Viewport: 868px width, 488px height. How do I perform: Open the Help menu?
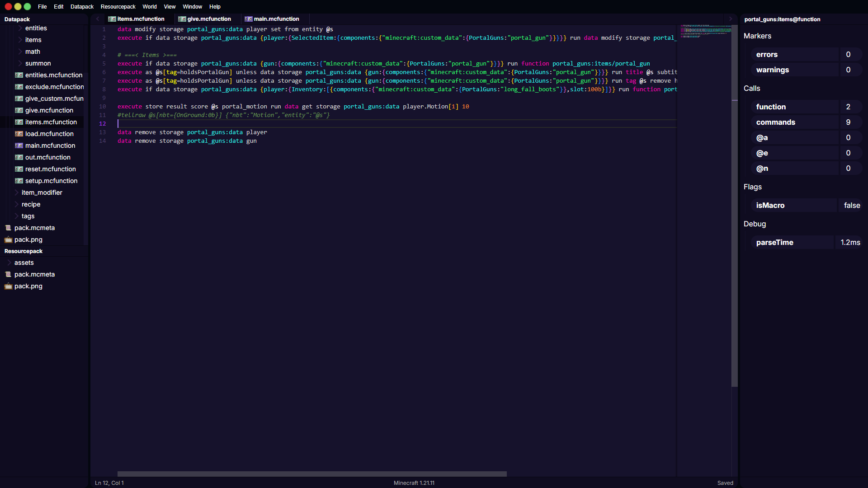tap(215, 7)
